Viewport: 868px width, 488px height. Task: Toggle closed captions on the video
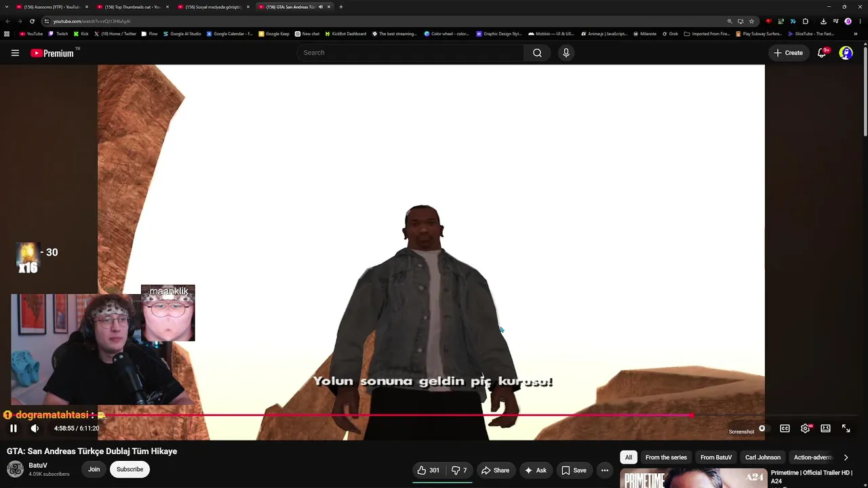coord(785,428)
